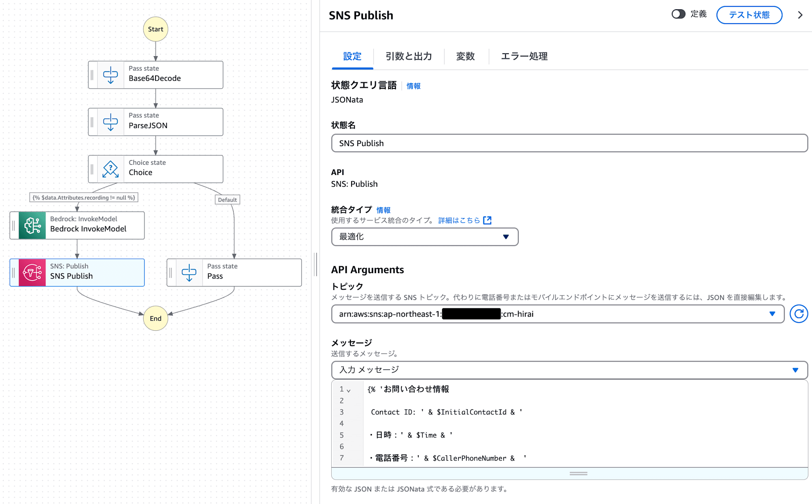Grab the drag handle of the Pass state
812x504 pixels.
[171, 273]
